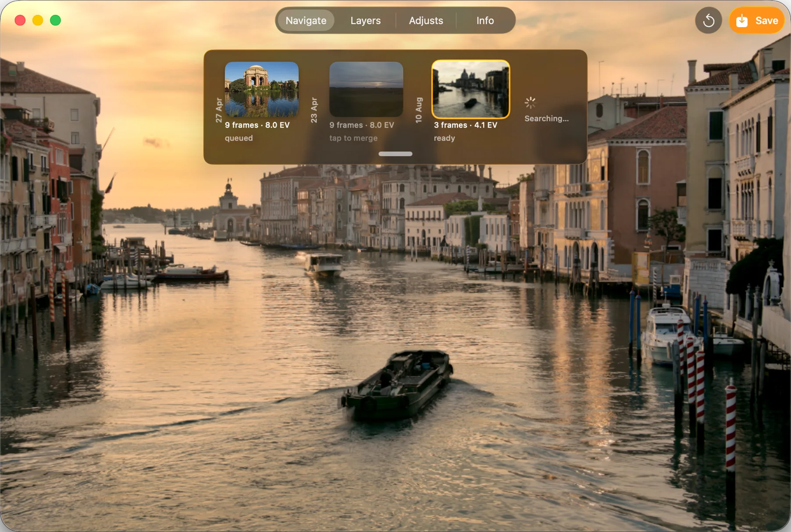Select the Palace of Fine Arts thumbnail
The height and width of the screenshot is (532, 791).
click(x=262, y=89)
